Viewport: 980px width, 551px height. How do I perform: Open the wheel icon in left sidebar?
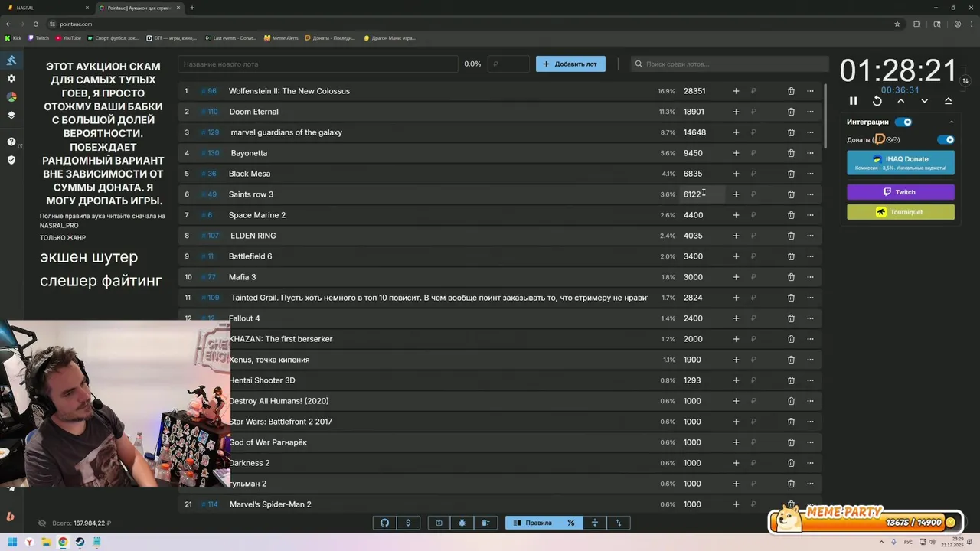click(x=11, y=97)
